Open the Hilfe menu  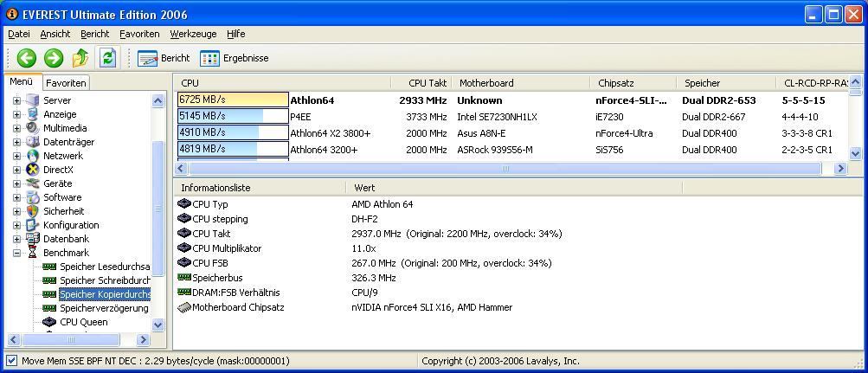pyautogui.click(x=235, y=34)
